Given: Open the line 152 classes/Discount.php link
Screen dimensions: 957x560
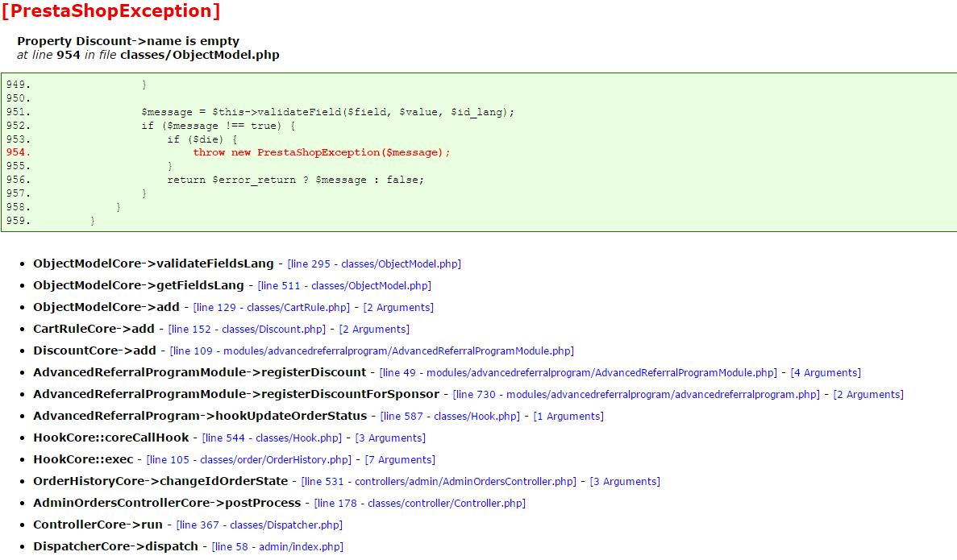Looking at the screenshot, I should [247, 330].
